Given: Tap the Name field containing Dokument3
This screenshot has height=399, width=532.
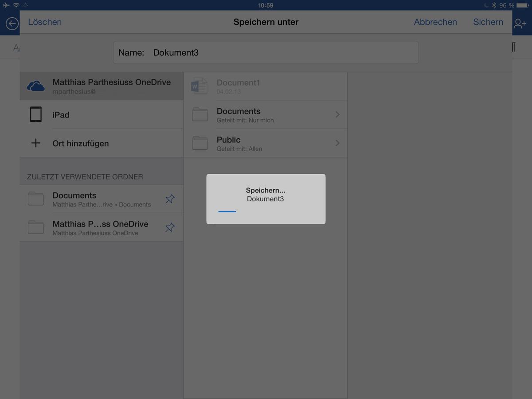Looking at the screenshot, I should click(266, 52).
